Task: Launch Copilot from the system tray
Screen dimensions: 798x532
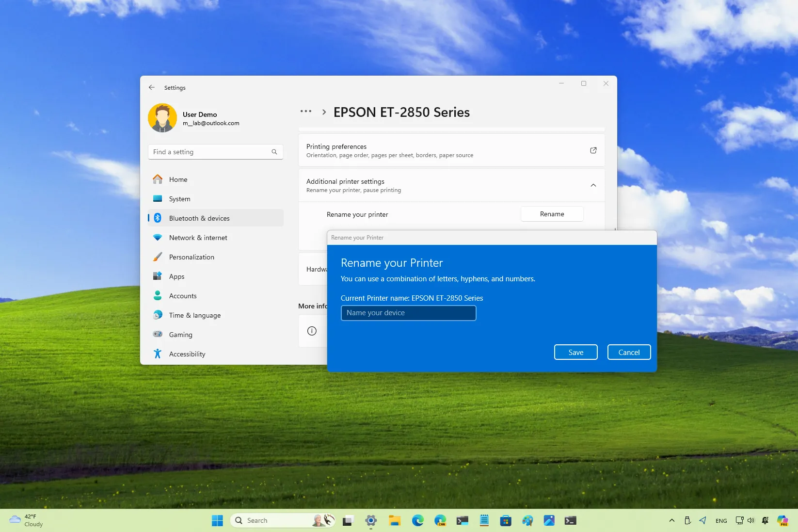Action: [x=782, y=520]
